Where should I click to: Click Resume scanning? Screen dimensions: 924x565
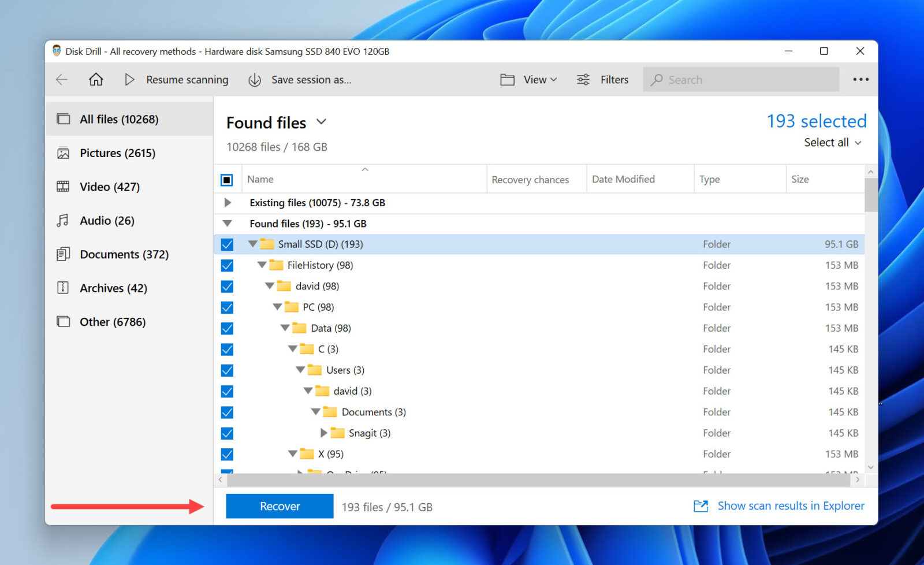coord(176,79)
